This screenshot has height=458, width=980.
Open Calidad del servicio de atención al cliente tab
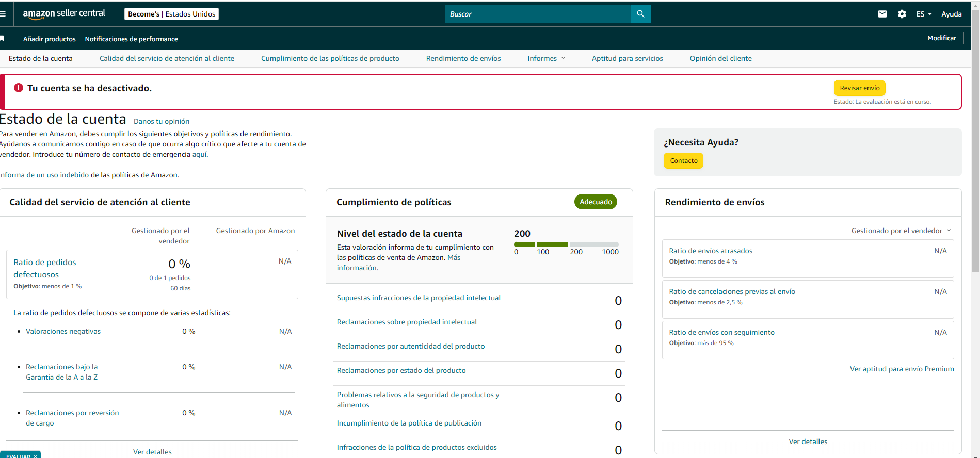tap(167, 58)
